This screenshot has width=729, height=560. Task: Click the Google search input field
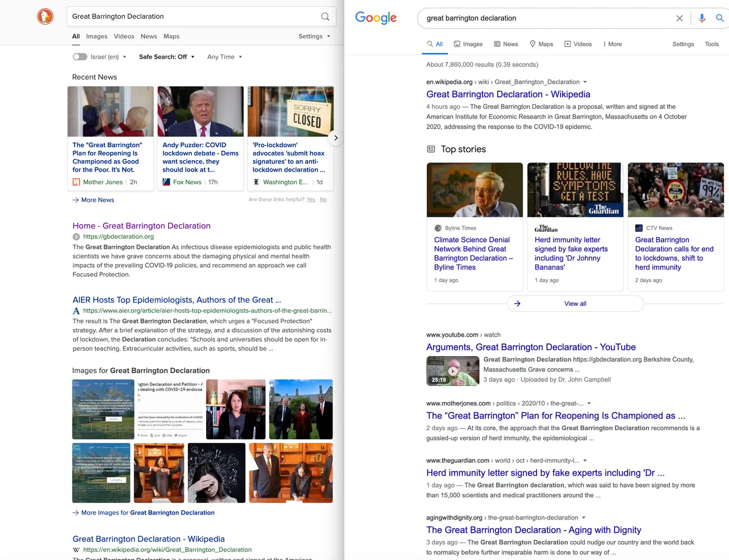point(547,18)
